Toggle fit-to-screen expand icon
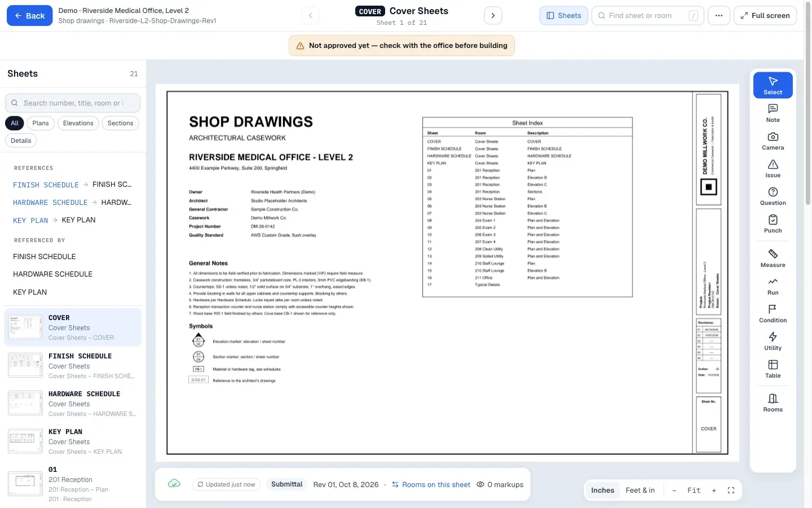Viewport: 812px width, 508px height. pos(731,491)
